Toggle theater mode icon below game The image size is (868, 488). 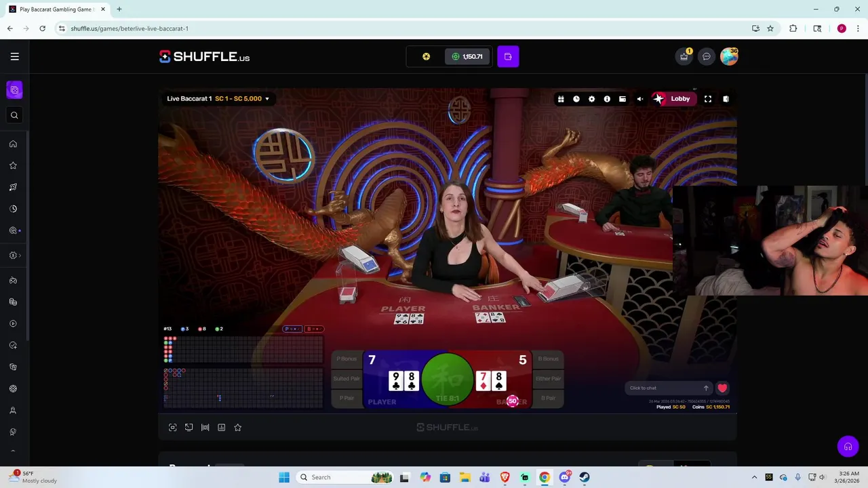click(172, 428)
